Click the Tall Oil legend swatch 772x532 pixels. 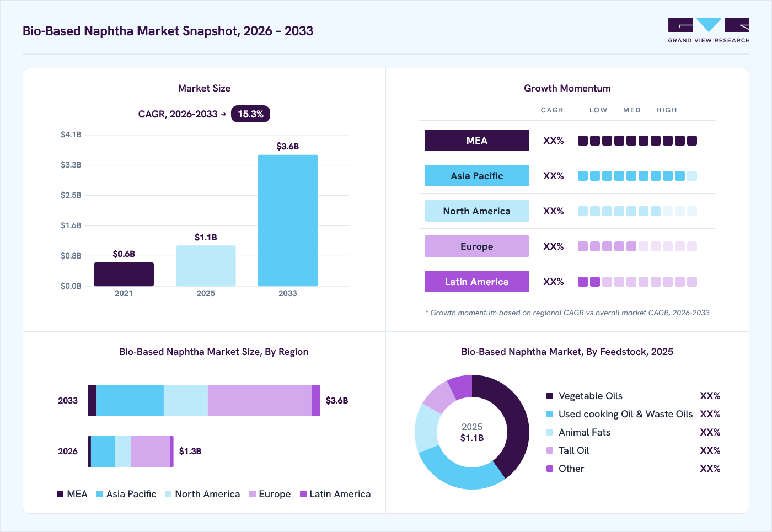pyautogui.click(x=550, y=450)
